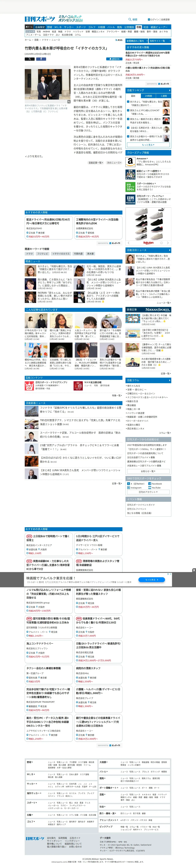Open the 紙面ビューアー logo image
This screenshot has height=868, width=196.
pyautogui.click(x=130, y=175)
